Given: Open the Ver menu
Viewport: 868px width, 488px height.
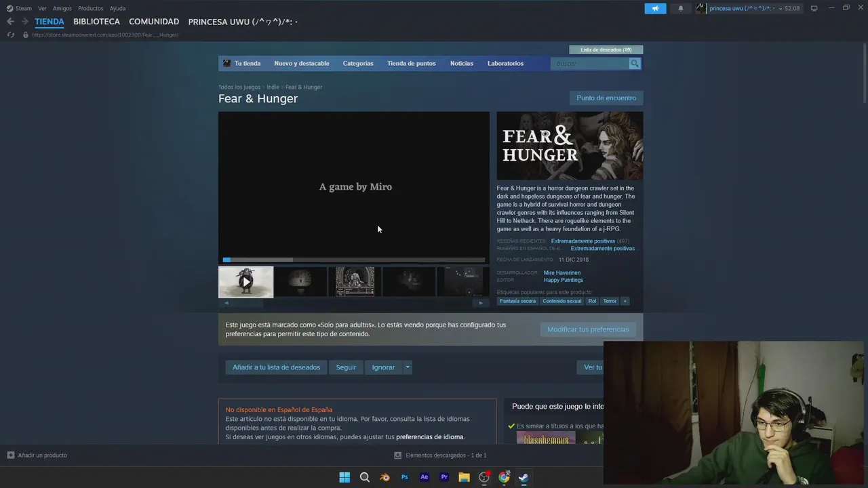Looking at the screenshot, I should point(42,8).
